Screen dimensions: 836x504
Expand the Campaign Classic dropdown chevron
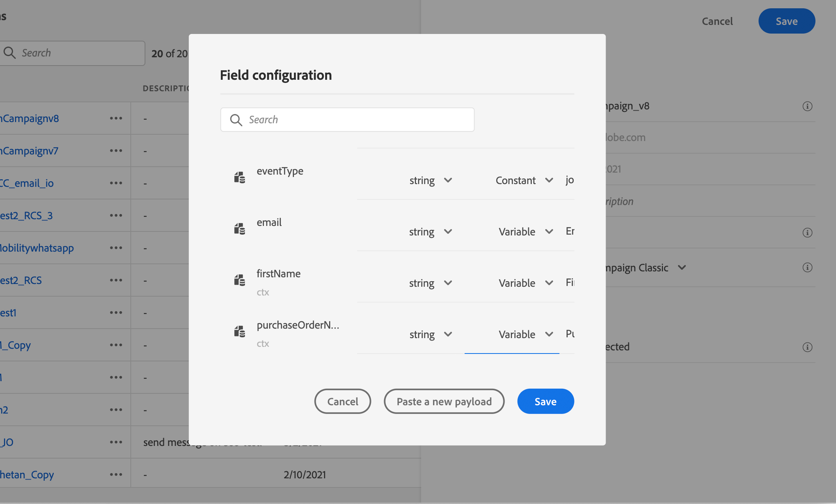(x=682, y=267)
